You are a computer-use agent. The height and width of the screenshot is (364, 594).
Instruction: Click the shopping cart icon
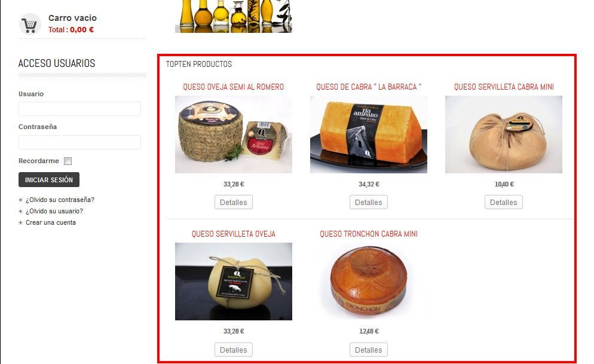pos(30,25)
